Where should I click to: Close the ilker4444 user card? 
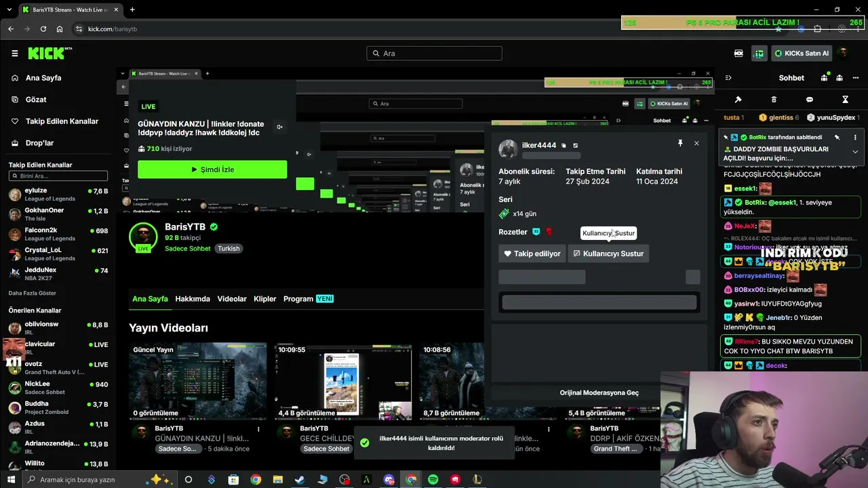pyautogui.click(x=696, y=143)
